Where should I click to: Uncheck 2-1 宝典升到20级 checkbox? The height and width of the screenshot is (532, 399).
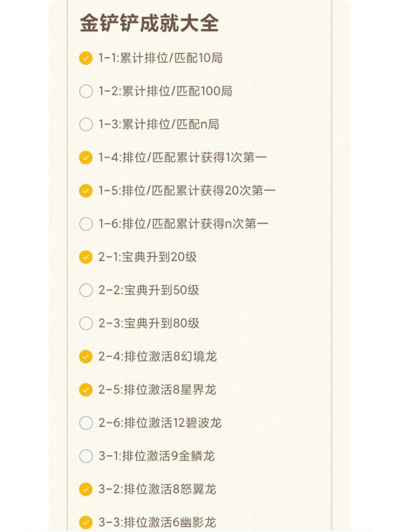coord(86,257)
